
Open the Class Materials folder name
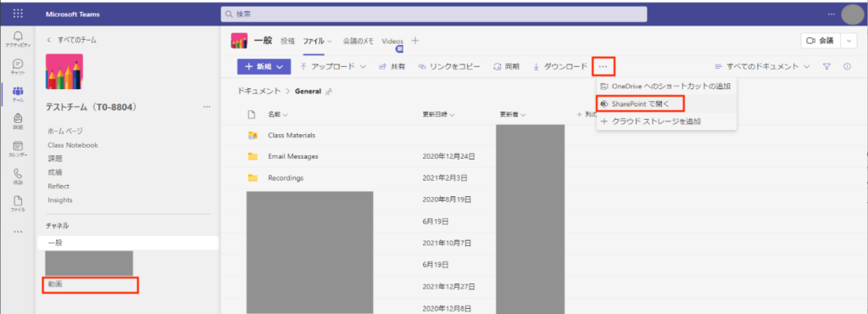point(292,135)
